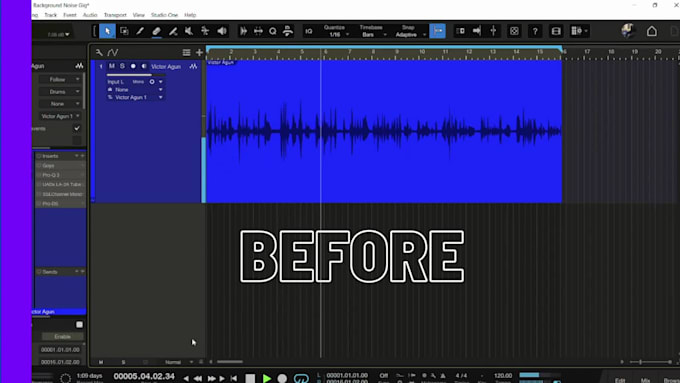Image resolution: width=680 pixels, height=383 pixels.
Task: Mute the Victor Agun track
Action: (112, 66)
